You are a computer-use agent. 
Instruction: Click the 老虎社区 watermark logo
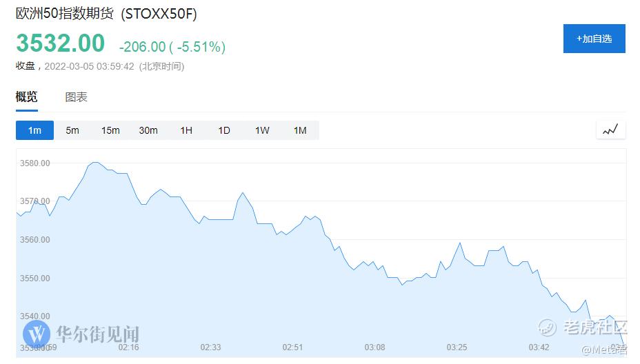[547, 326]
